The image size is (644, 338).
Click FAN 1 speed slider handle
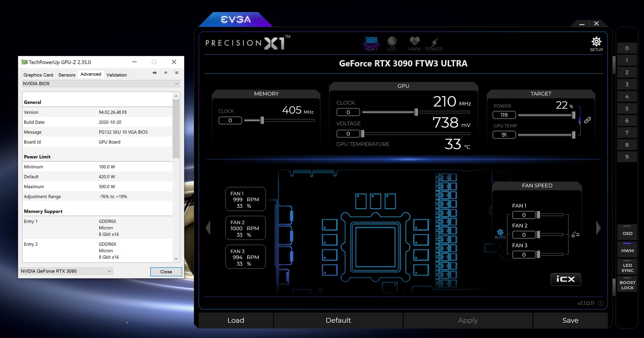click(x=538, y=215)
